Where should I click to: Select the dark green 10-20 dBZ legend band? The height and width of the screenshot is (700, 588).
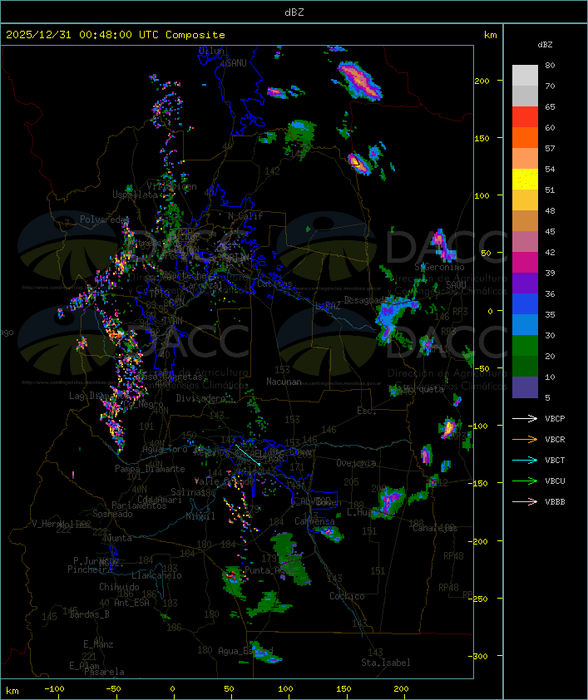click(x=525, y=366)
